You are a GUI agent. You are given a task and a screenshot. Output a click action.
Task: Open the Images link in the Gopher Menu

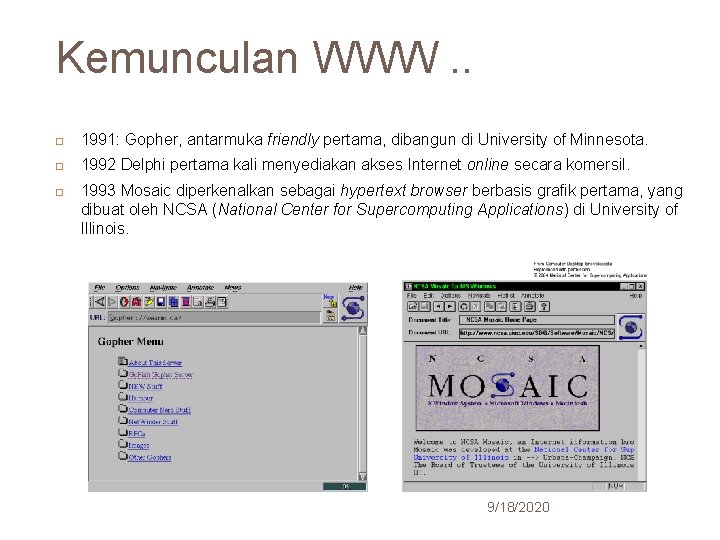point(139,445)
